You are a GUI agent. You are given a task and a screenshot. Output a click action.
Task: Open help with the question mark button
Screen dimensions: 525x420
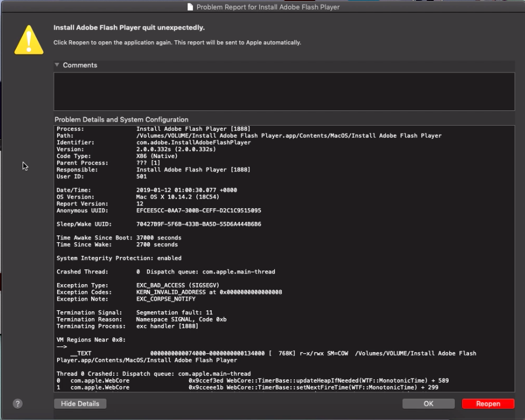point(18,404)
